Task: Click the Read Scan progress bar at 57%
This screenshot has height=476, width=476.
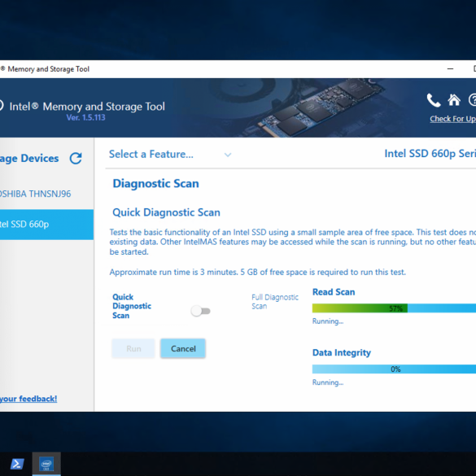Action: (x=394, y=308)
